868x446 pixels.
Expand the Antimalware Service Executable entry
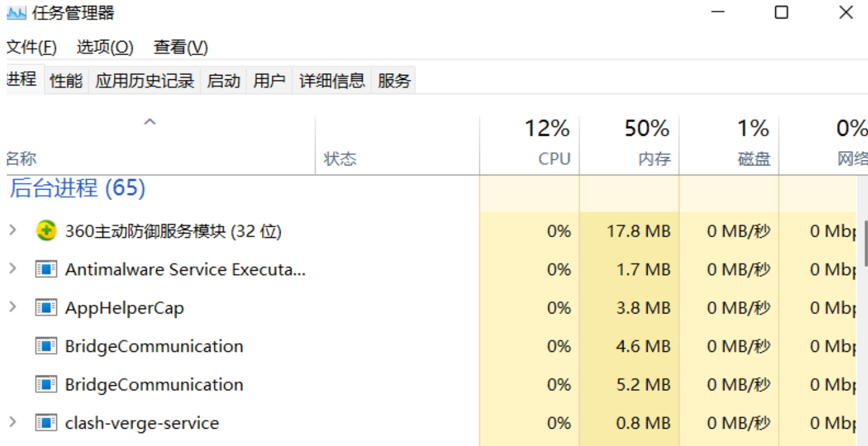point(12,269)
